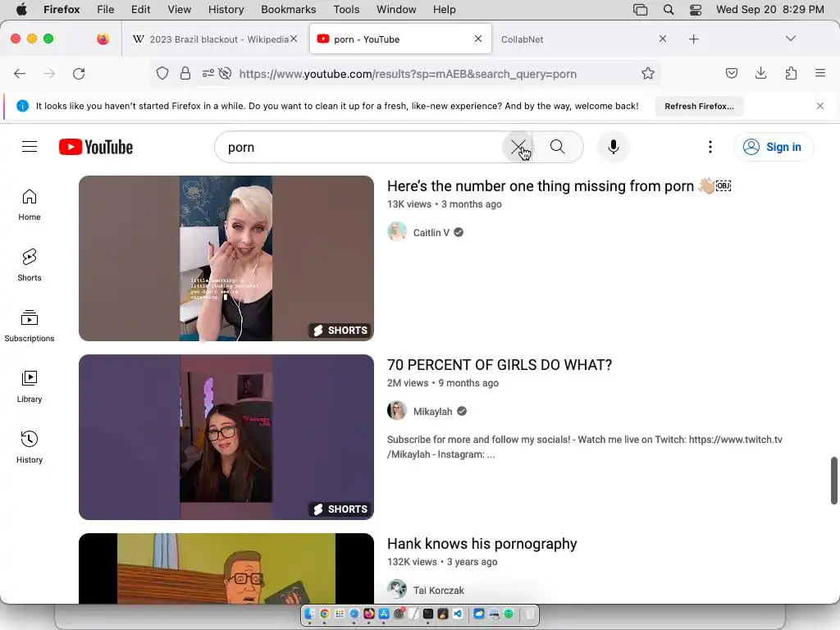Click the Hank cartoon video thumbnail
The width and height of the screenshot is (840, 630).
coord(226,568)
